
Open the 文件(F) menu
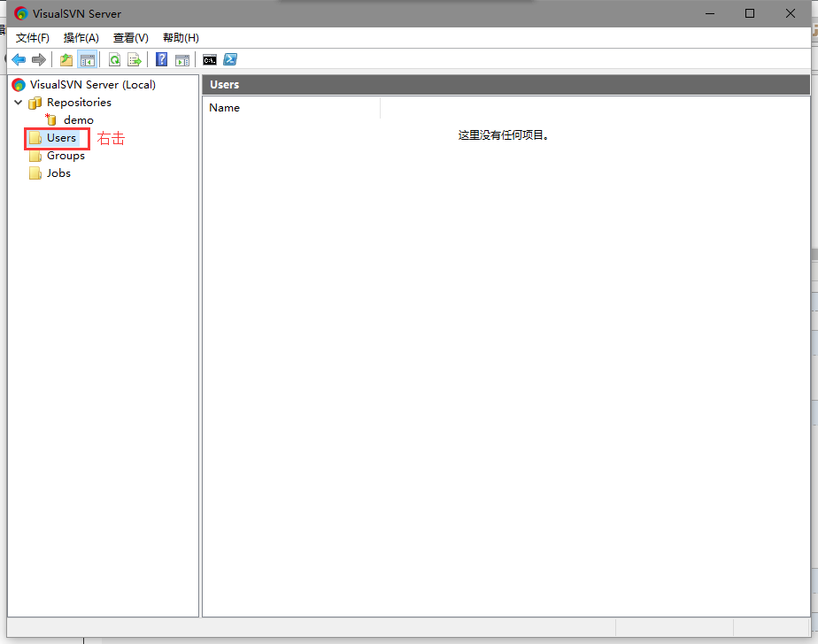pos(33,37)
